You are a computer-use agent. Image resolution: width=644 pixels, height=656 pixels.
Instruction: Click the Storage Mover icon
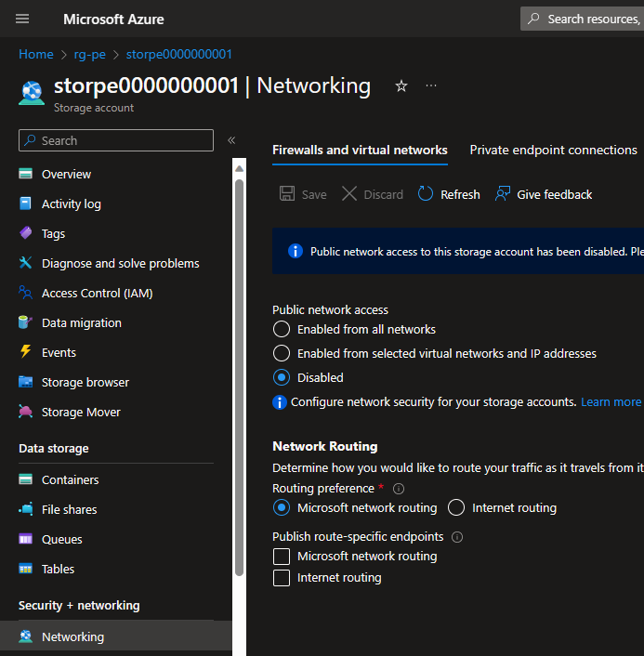pos(25,412)
